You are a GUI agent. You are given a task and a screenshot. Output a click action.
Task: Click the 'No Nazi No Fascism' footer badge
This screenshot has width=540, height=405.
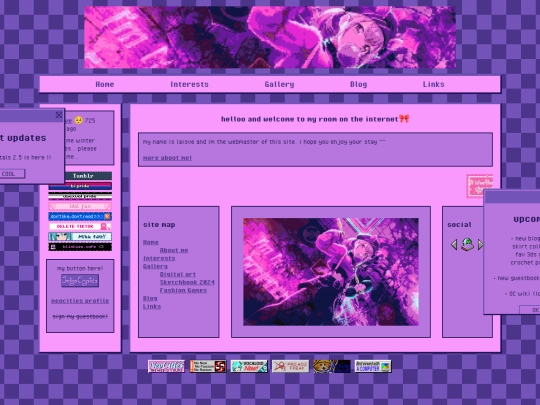point(208,366)
